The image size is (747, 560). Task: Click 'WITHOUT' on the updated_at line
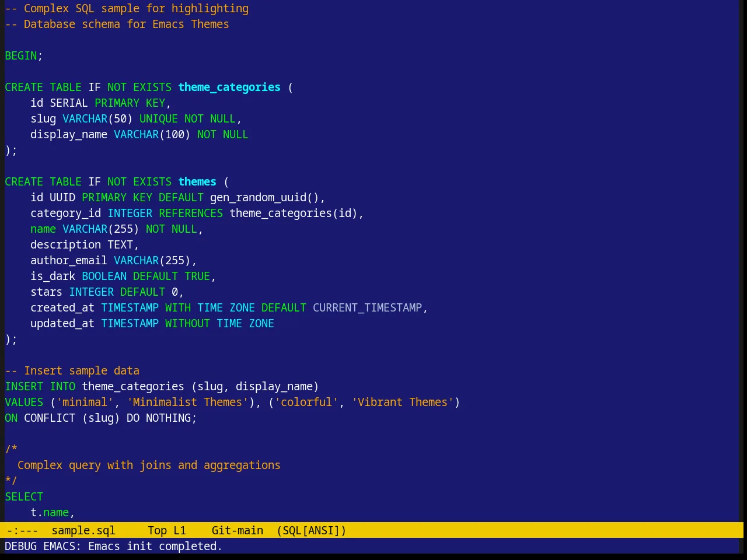click(x=187, y=323)
